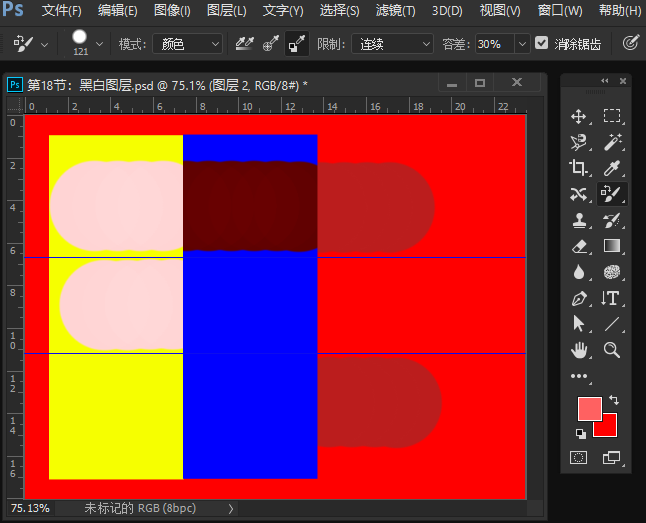Select the Rectangular Marquee tool
Viewport: 646px width, 523px height.
click(612, 116)
